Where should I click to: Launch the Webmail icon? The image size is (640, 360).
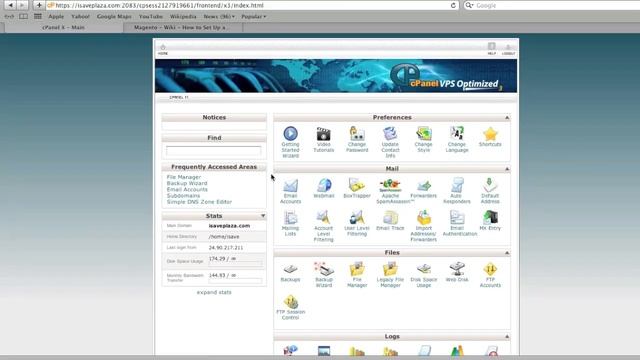click(324, 185)
